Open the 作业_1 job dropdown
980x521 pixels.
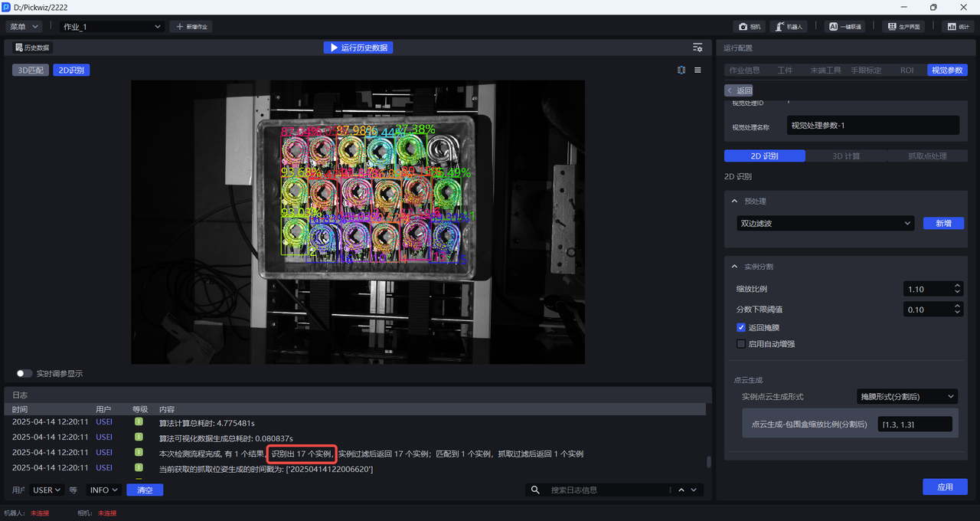click(x=112, y=27)
